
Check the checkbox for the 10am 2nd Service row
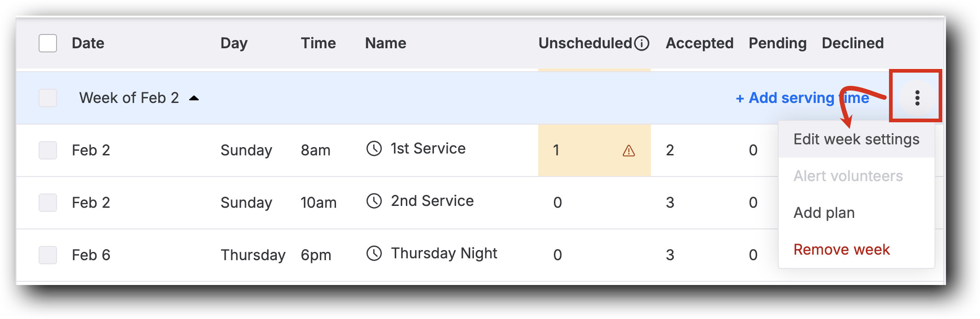point(47,203)
